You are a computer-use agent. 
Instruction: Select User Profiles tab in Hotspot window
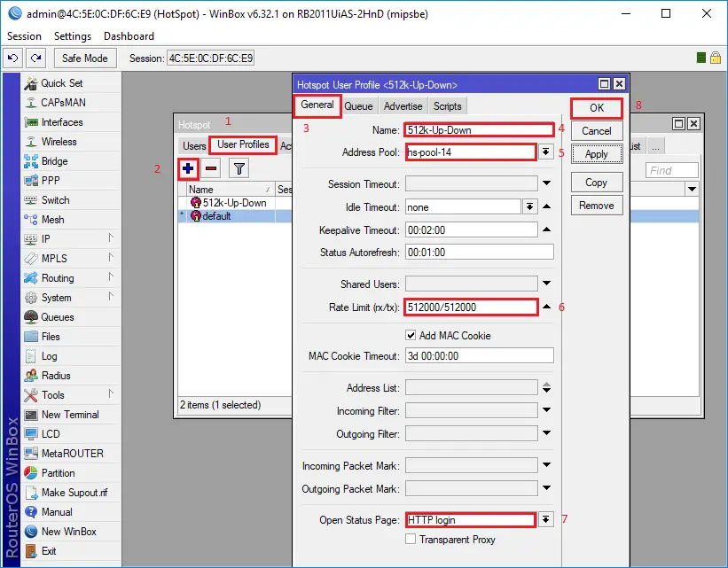click(243, 144)
